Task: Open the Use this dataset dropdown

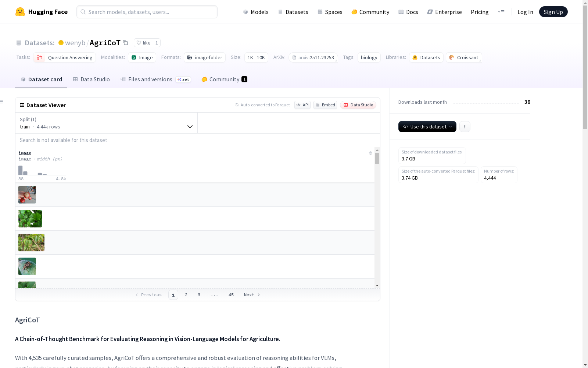Action: coord(427,127)
